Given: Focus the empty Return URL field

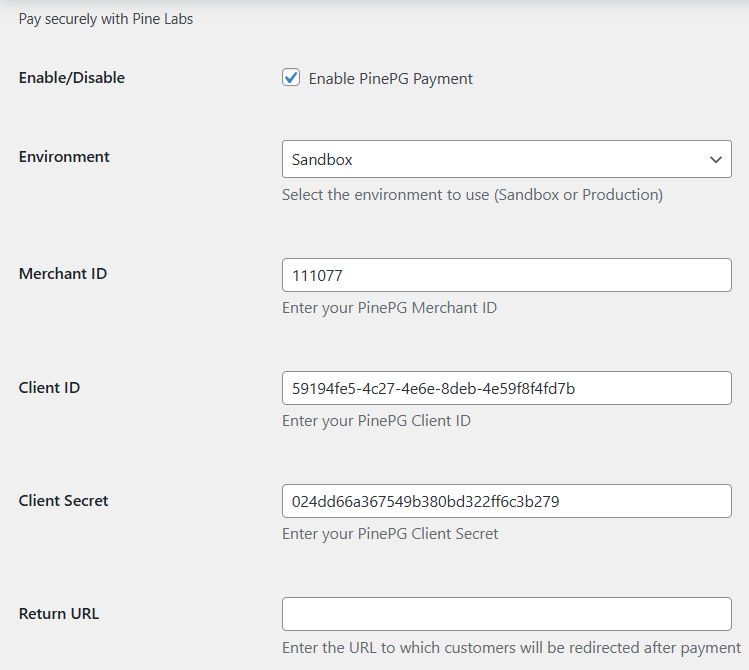Looking at the screenshot, I should (506, 614).
